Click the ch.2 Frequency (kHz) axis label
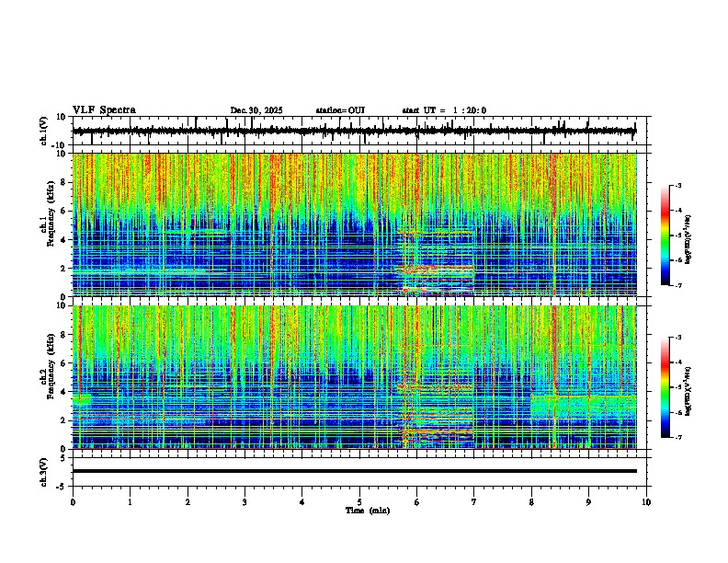 (51, 366)
